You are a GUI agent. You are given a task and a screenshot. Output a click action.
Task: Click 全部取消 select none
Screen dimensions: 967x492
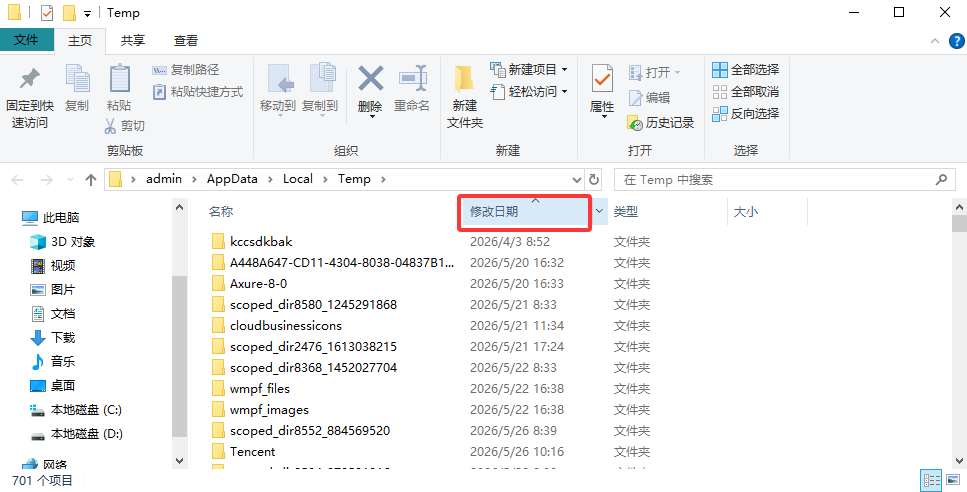click(x=746, y=91)
